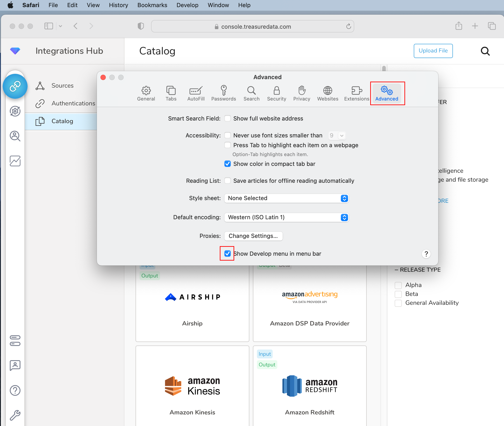504x426 pixels.
Task: Open the Style sheet dropdown
Action: (286, 198)
